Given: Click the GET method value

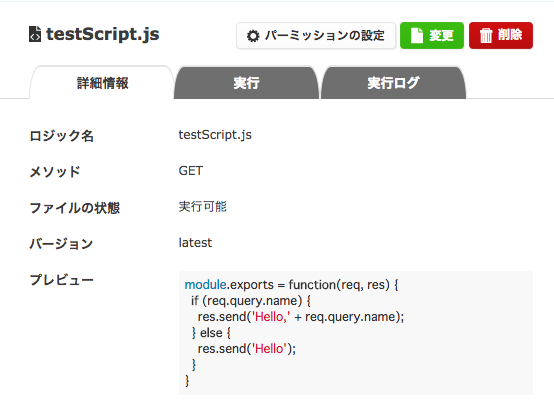Looking at the screenshot, I should pyautogui.click(x=191, y=171).
